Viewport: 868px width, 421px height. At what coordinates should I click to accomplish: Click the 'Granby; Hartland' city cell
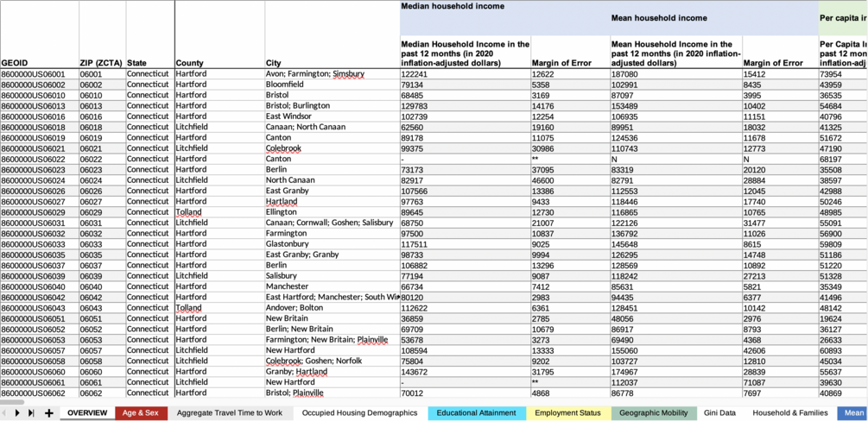click(333, 371)
